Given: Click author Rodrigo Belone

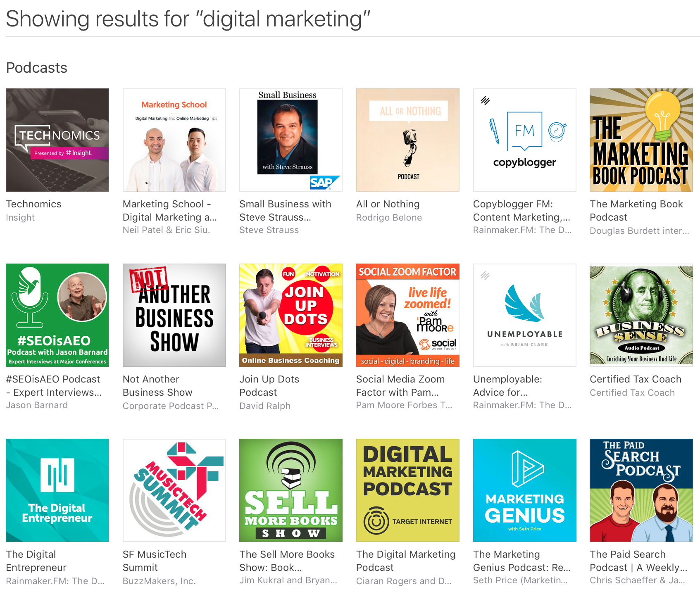Looking at the screenshot, I should point(389,218).
